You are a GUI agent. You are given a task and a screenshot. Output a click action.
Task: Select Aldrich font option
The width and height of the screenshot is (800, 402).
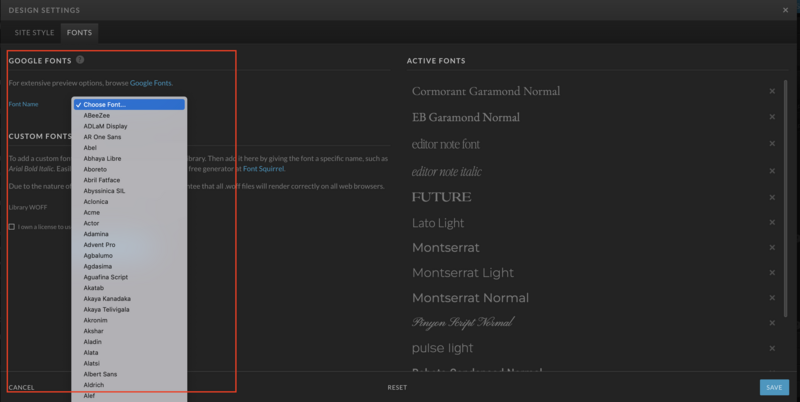pos(129,385)
